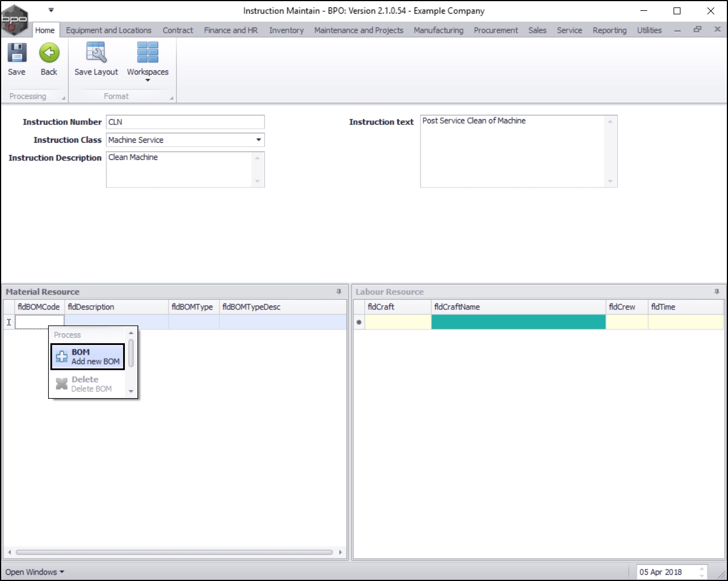The width and height of the screenshot is (728, 581).
Task: Open the Reporting tab
Action: [x=609, y=30]
